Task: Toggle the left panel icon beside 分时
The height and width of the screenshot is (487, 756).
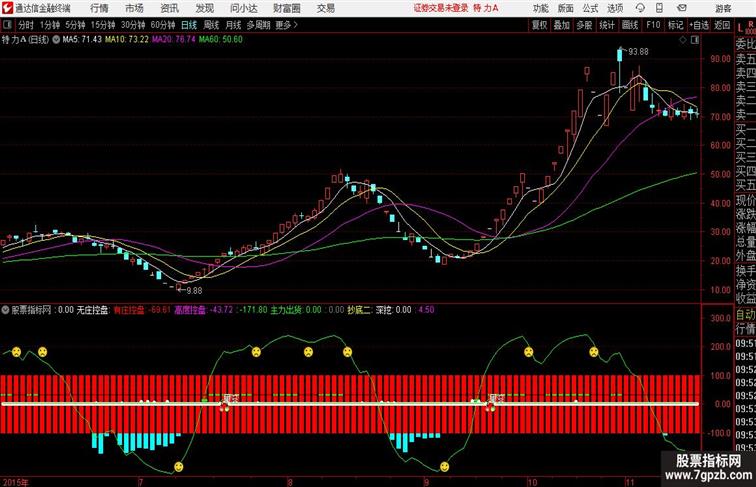Action: [7, 25]
